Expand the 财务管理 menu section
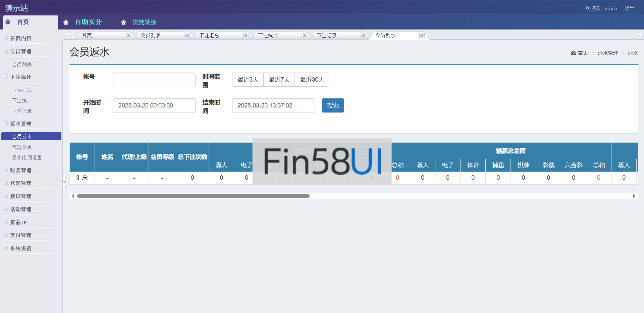 [21, 170]
